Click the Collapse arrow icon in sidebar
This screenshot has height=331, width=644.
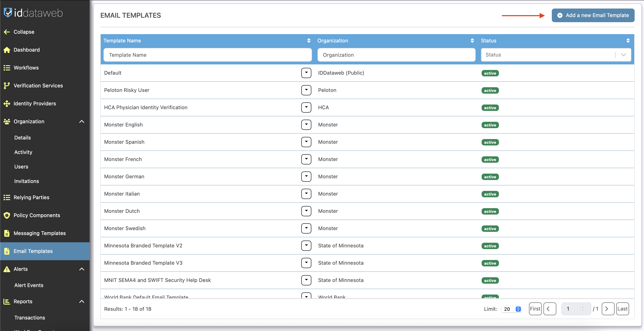click(7, 32)
